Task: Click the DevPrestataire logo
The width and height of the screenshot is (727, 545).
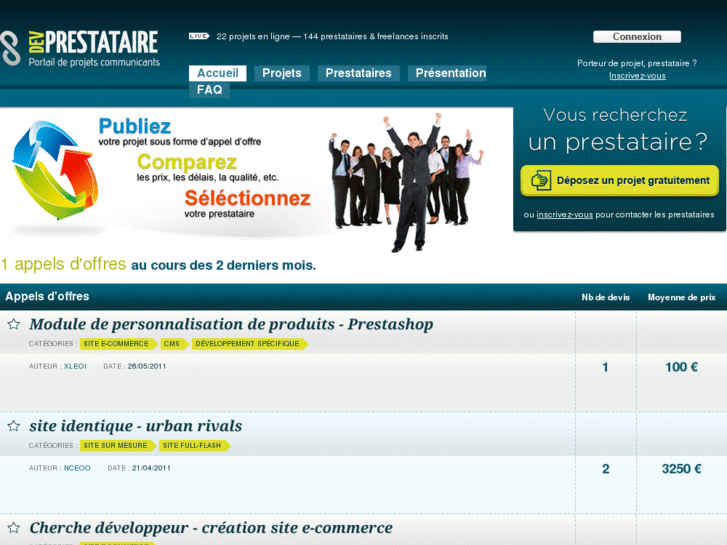Action: point(80,48)
